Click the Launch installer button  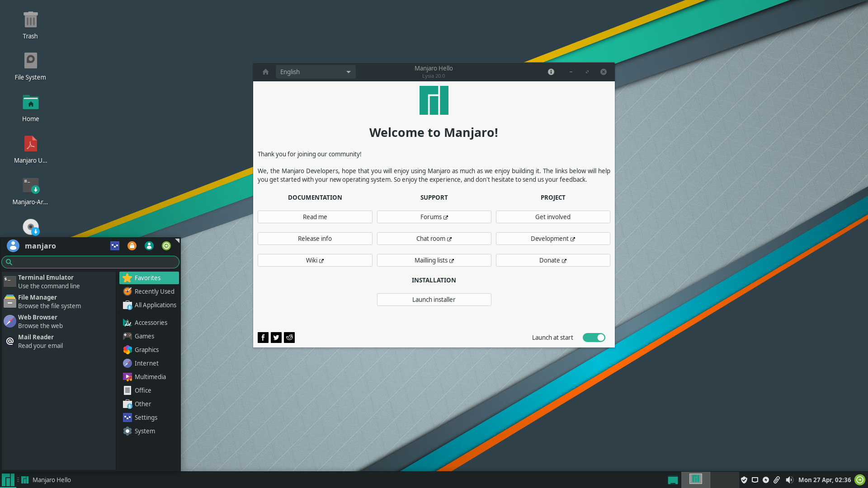pyautogui.click(x=434, y=299)
